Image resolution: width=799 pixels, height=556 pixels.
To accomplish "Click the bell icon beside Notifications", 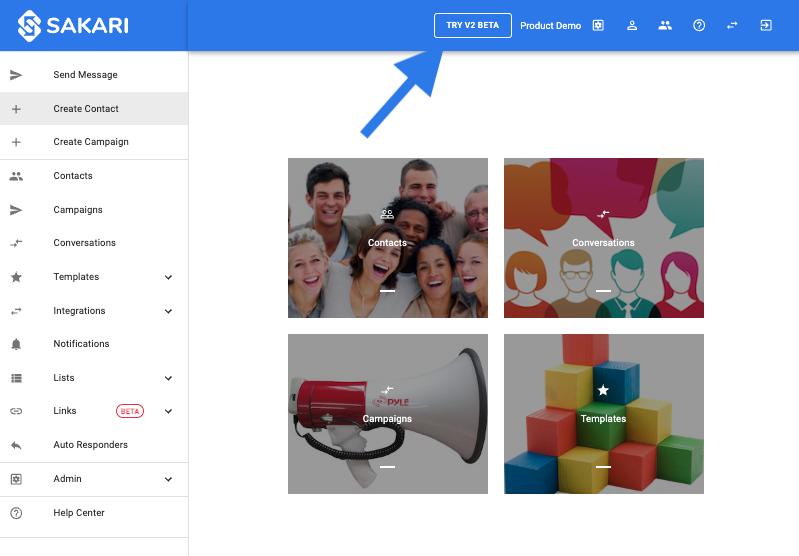I will [x=16, y=345].
